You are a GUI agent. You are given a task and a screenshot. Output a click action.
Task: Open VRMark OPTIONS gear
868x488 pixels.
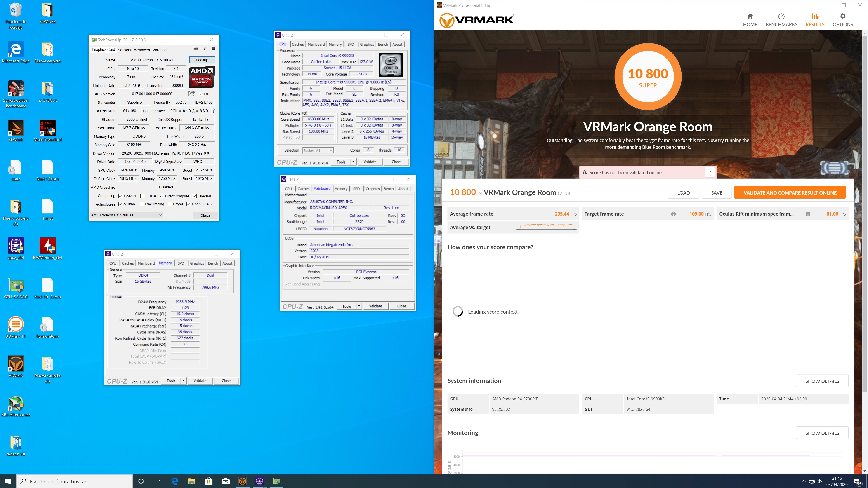[x=843, y=20]
